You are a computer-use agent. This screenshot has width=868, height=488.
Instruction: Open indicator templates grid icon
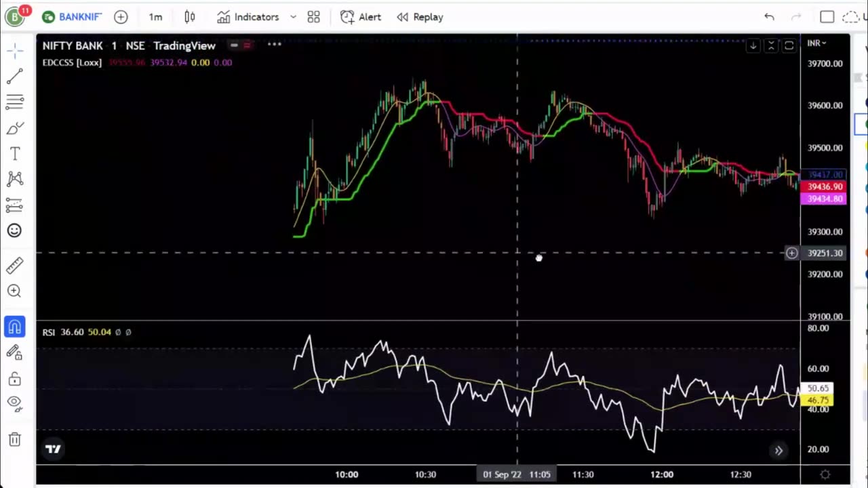click(x=313, y=17)
